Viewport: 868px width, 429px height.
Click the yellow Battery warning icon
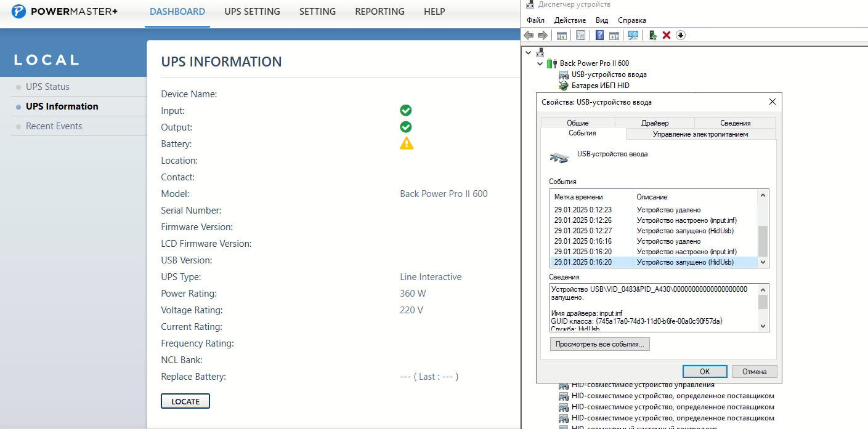[x=407, y=143]
